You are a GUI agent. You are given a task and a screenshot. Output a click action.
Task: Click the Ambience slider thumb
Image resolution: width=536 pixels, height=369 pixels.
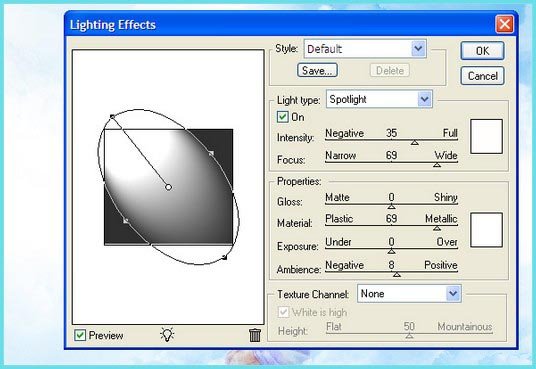click(x=397, y=274)
